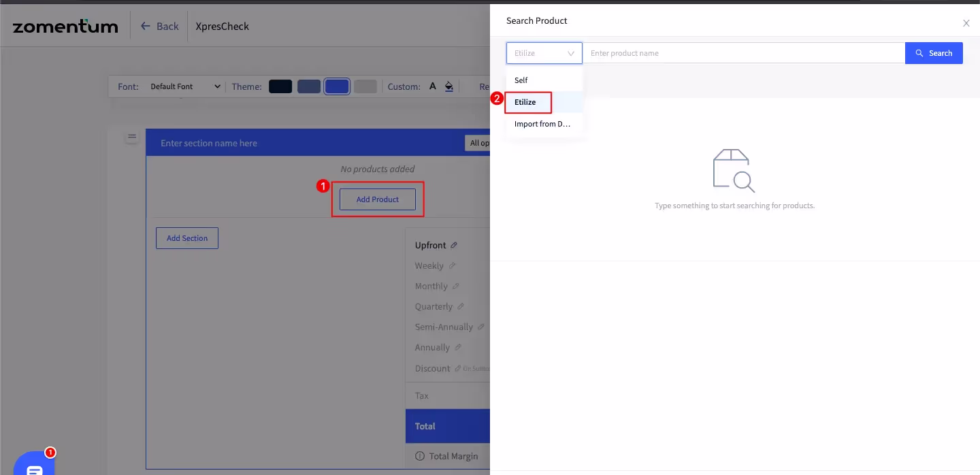Viewport: 980px width, 475px height.
Task: Choose Etilize option in dropdown list
Action: (x=544, y=102)
